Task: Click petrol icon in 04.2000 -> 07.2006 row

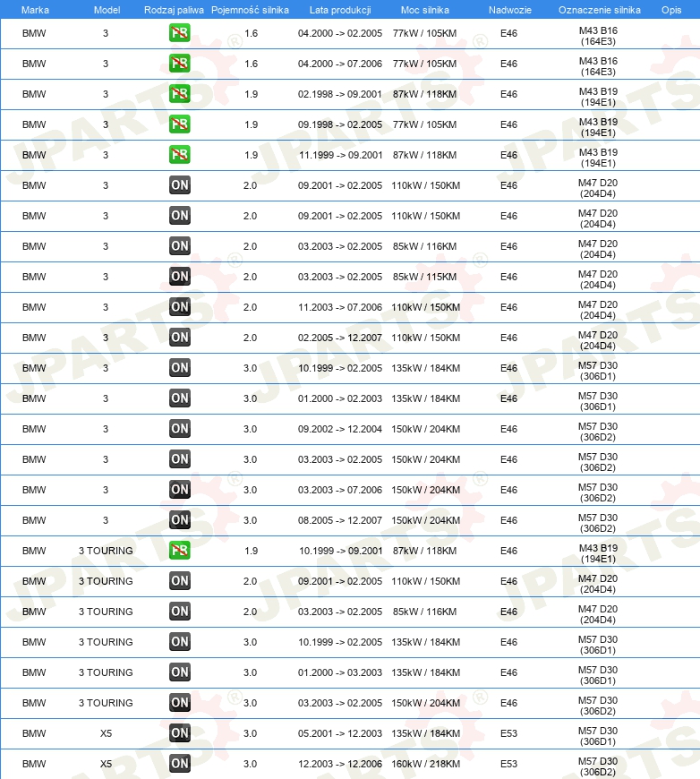Action: [x=179, y=64]
